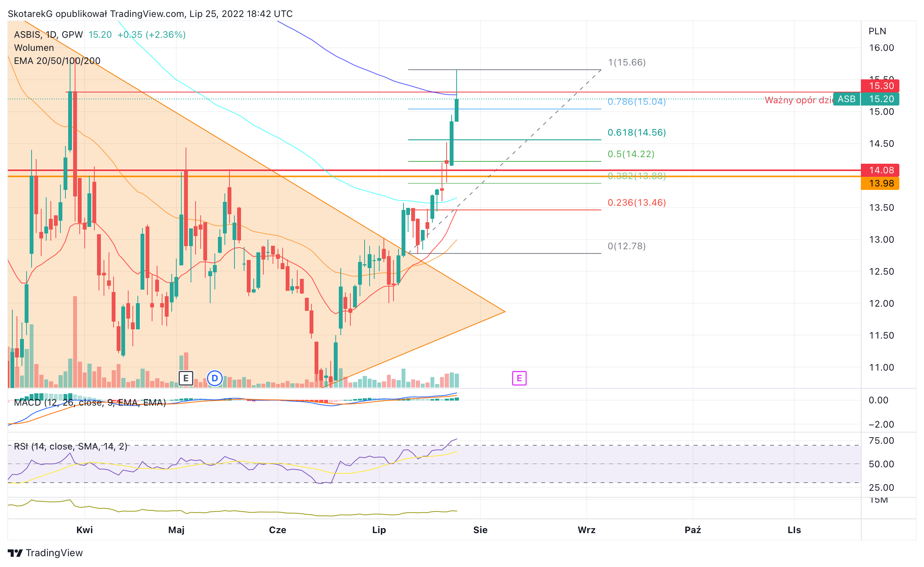Click the Cze month label on time axis
This screenshot has height=567, width=924.
pos(278,530)
